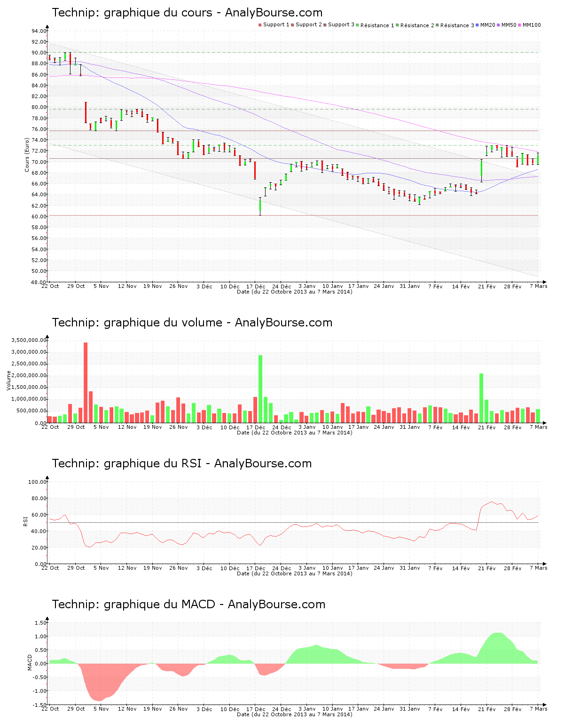Viewport: 564px width, 728px height.
Task: Click the 1.50 value on MACD axis
Action: coord(41,623)
